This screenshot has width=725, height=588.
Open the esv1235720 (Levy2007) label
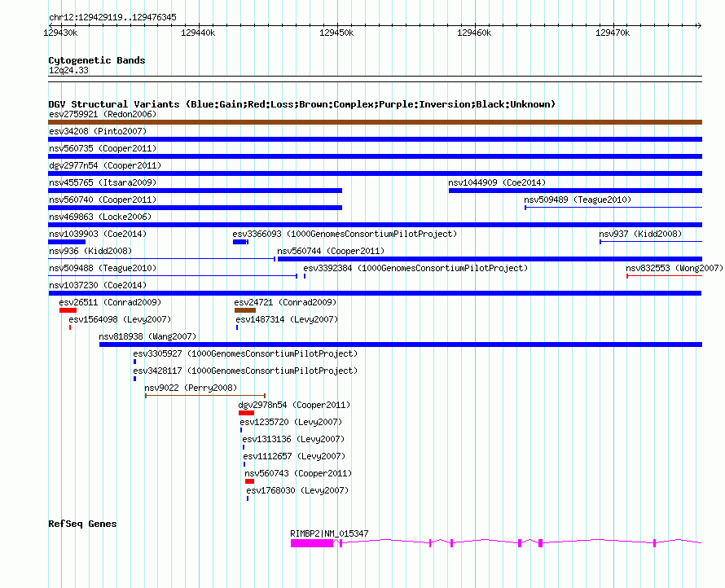click(x=291, y=422)
